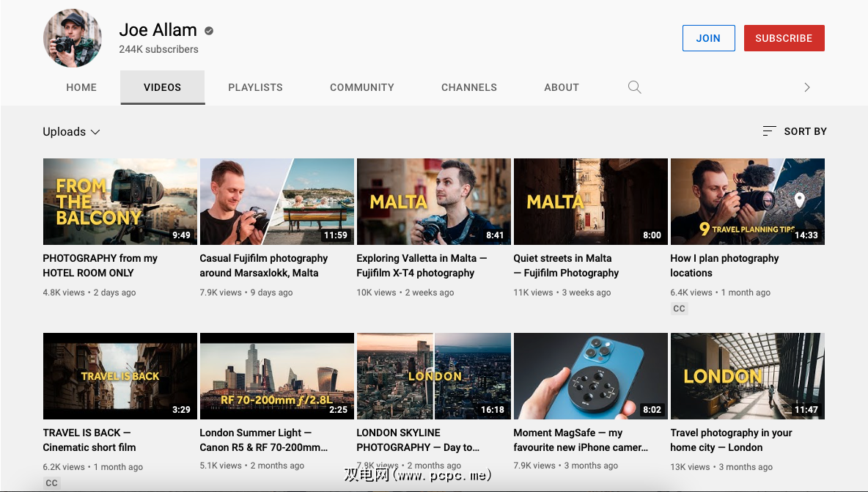The width and height of the screenshot is (868, 492).
Task: Click '5.1K views • 2 months ago' text
Action: click(x=252, y=466)
